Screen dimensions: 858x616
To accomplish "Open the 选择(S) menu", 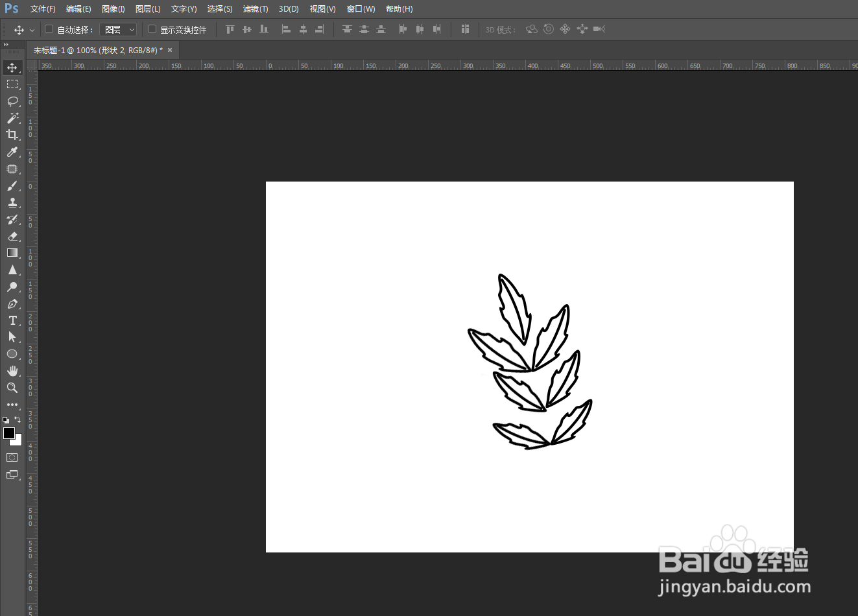I will (x=220, y=9).
